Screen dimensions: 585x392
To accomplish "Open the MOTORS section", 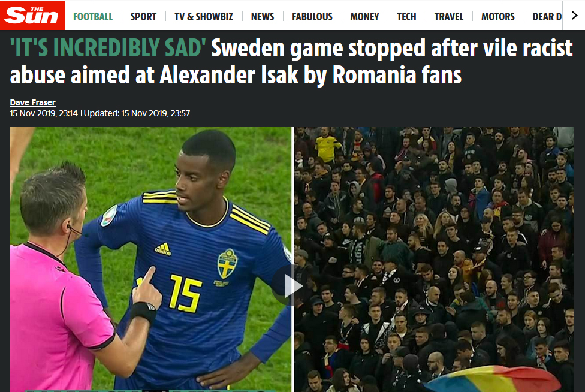I will 497,17.
